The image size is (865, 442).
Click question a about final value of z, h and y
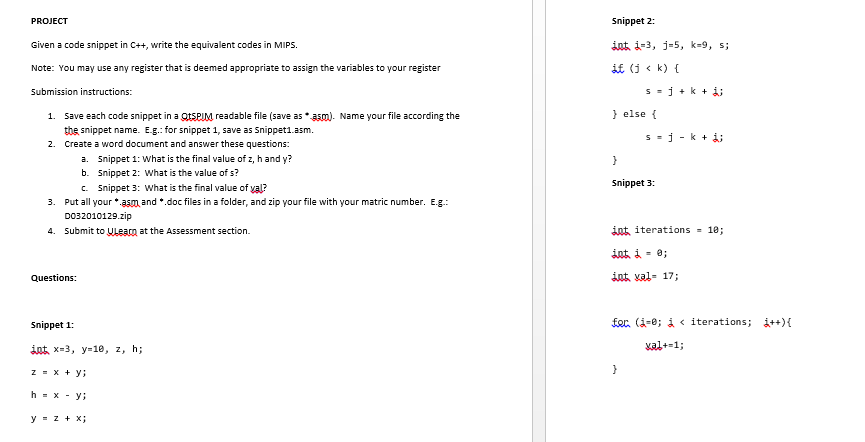coord(195,159)
